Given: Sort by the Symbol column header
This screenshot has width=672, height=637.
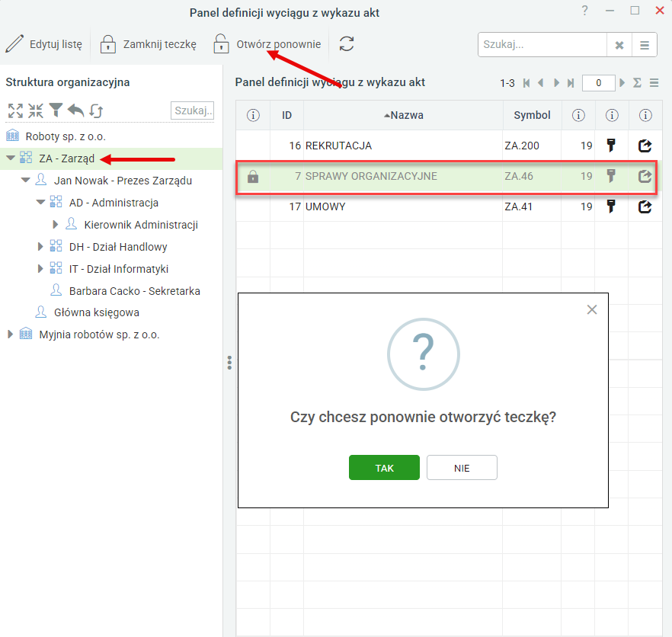Looking at the screenshot, I should (x=532, y=115).
